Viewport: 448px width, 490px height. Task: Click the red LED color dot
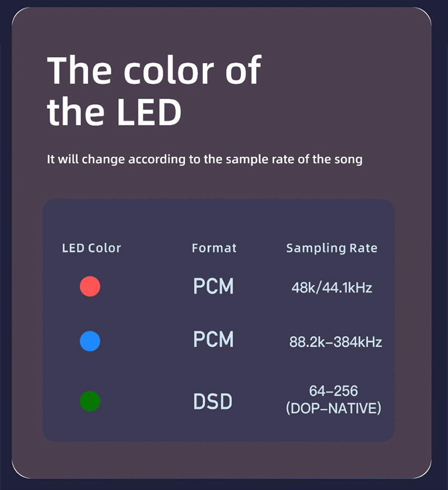pos(90,286)
